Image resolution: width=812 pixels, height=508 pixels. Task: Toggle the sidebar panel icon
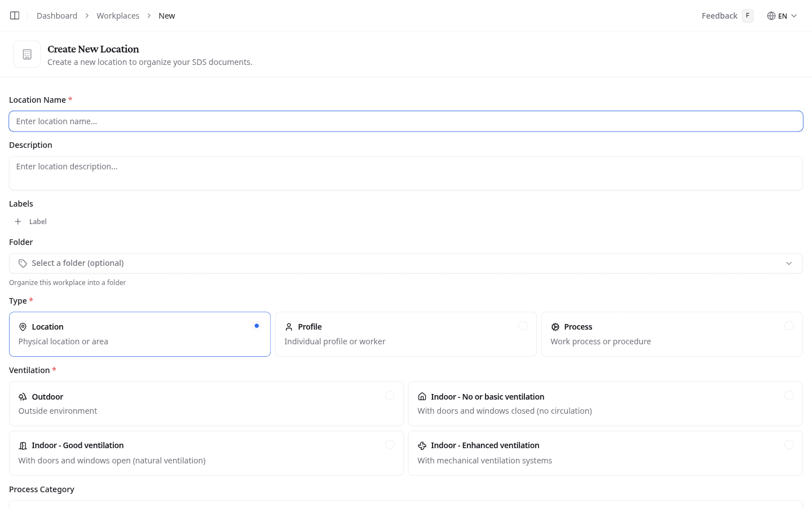tap(14, 15)
